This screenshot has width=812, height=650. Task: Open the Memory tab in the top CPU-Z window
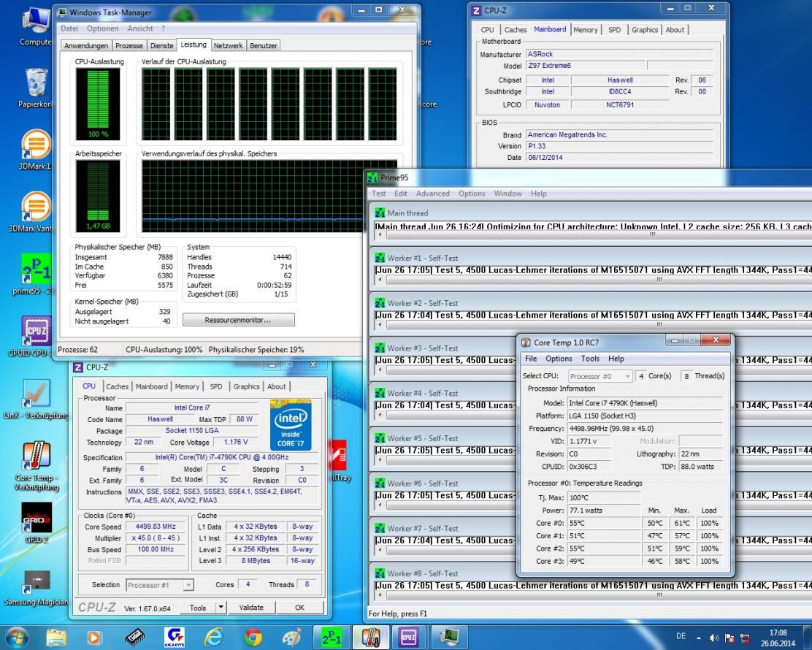[585, 30]
